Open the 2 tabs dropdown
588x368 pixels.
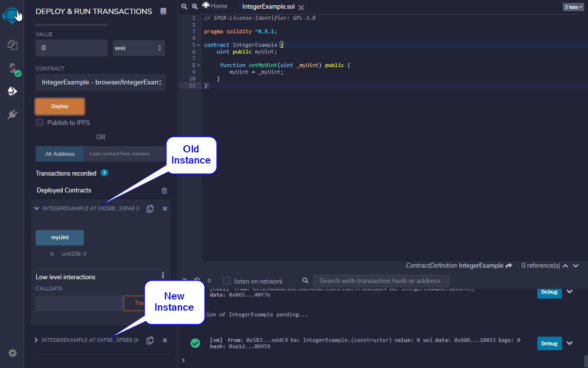(x=573, y=7)
